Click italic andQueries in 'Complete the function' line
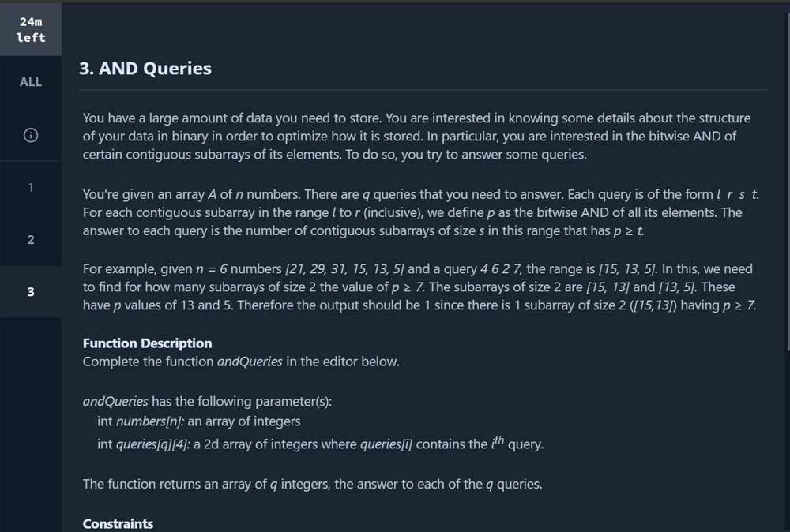This screenshot has width=790, height=532. click(x=250, y=362)
